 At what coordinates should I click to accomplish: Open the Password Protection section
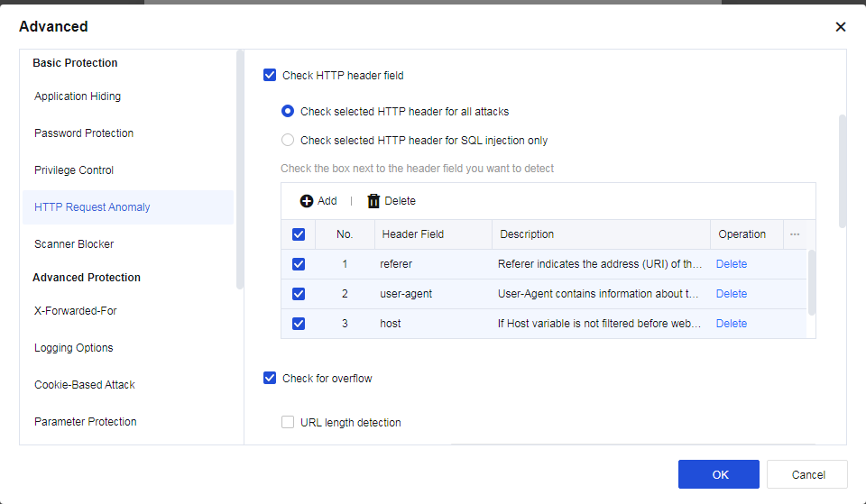(84, 133)
